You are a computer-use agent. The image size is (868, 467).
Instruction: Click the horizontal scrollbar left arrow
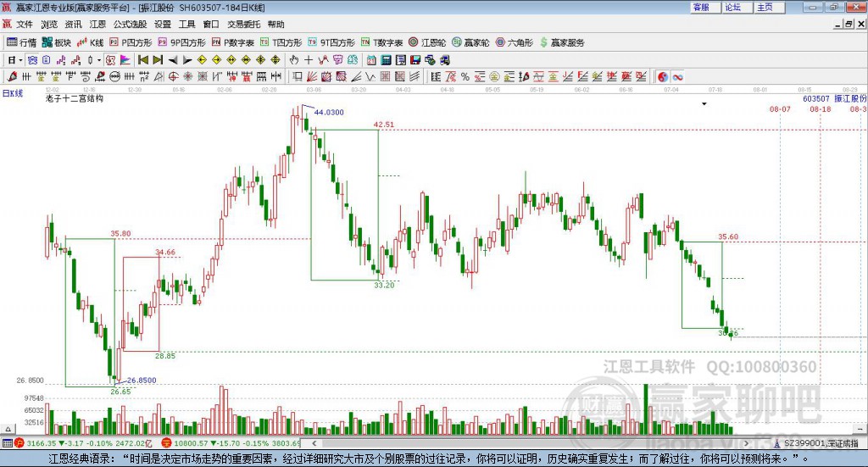(314, 443)
